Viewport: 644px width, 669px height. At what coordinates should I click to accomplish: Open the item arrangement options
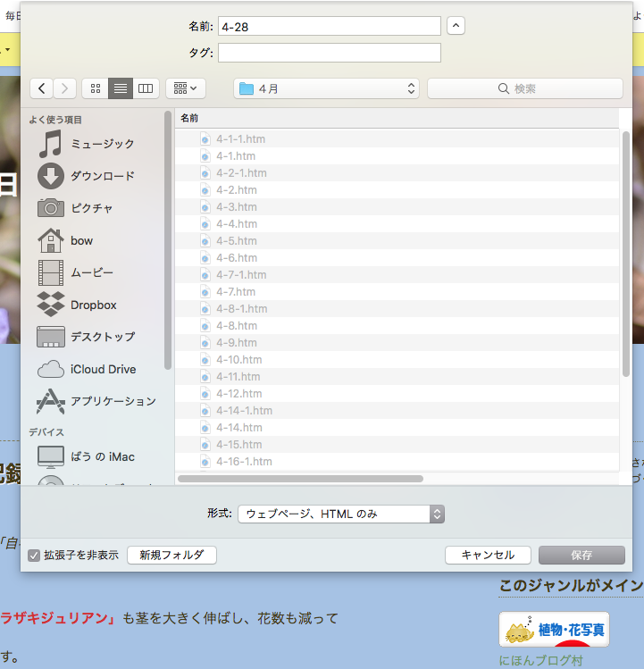pos(185,88)
